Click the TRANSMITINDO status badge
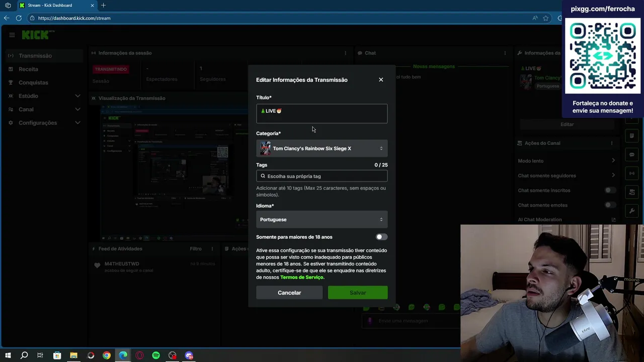This screenshot has height=362, width=644. 111,69
